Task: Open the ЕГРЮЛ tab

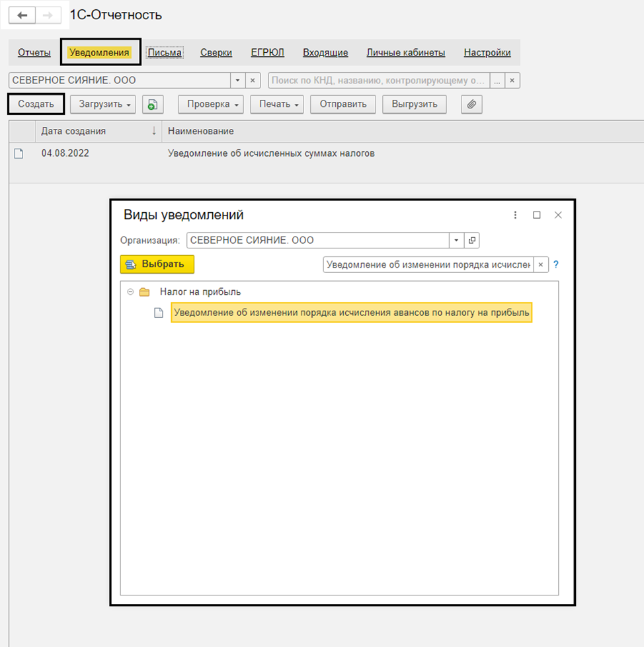Action: [268, 53]
